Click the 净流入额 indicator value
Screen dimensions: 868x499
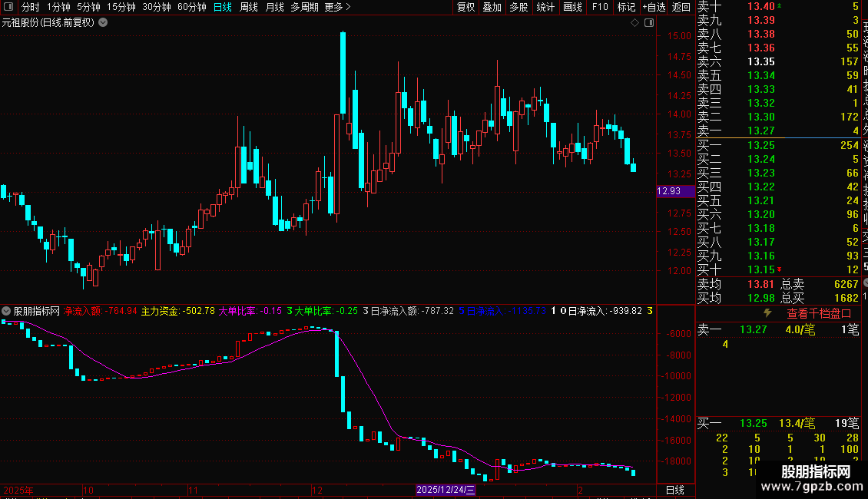point(121,311)
